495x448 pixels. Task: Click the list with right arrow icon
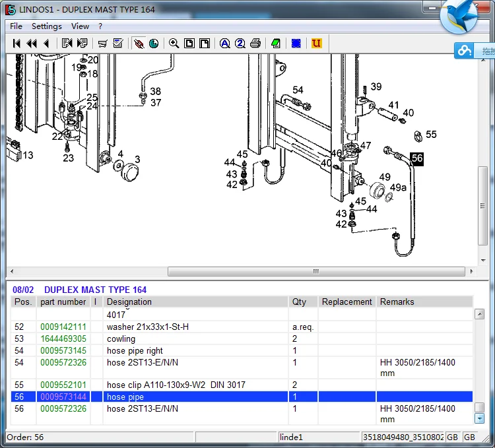click(82, 44)
